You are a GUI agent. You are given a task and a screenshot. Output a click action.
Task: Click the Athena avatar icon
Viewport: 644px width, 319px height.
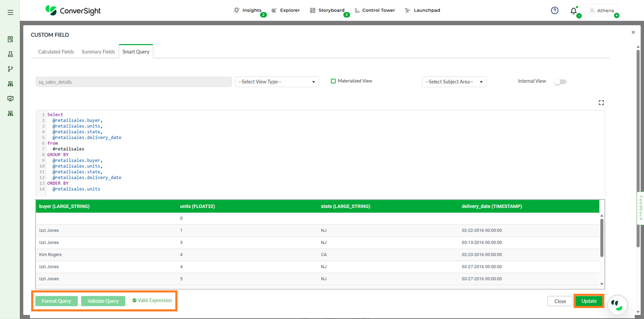592,11
